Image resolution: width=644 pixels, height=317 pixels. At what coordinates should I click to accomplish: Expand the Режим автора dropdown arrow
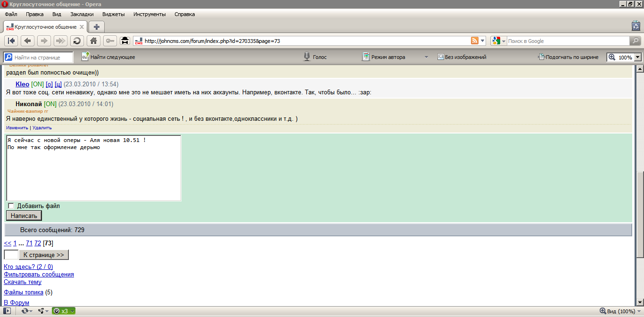click(x=426, y=57)
